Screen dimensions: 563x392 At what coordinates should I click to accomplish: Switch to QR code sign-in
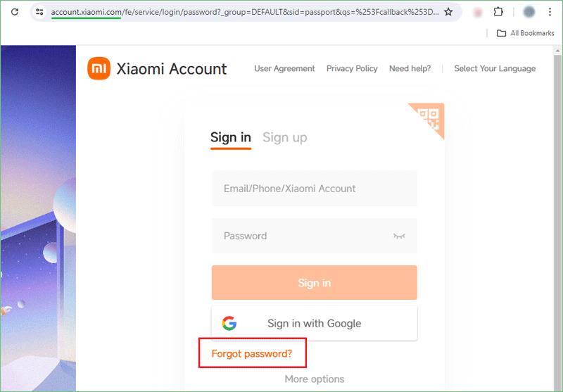[x=429, y=118]
